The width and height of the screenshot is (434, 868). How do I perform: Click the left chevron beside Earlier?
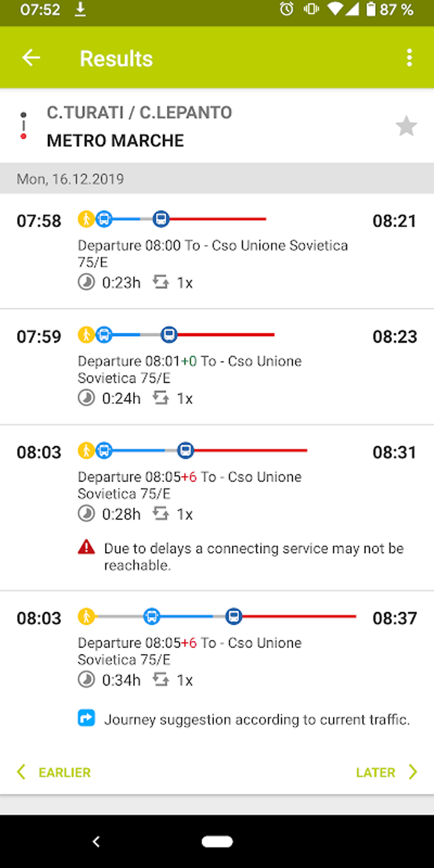coord(21,772)
